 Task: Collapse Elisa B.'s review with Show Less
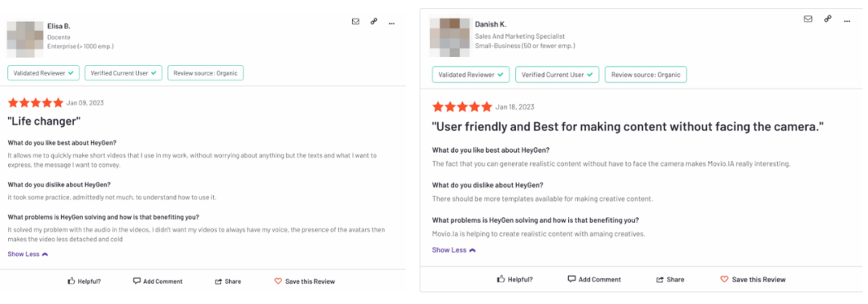point(28,254)
